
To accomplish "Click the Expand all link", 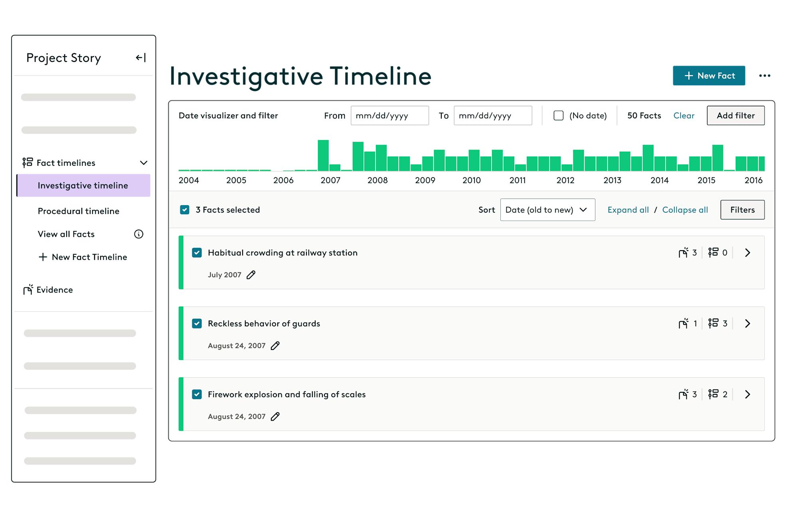I will click(628, 210).
